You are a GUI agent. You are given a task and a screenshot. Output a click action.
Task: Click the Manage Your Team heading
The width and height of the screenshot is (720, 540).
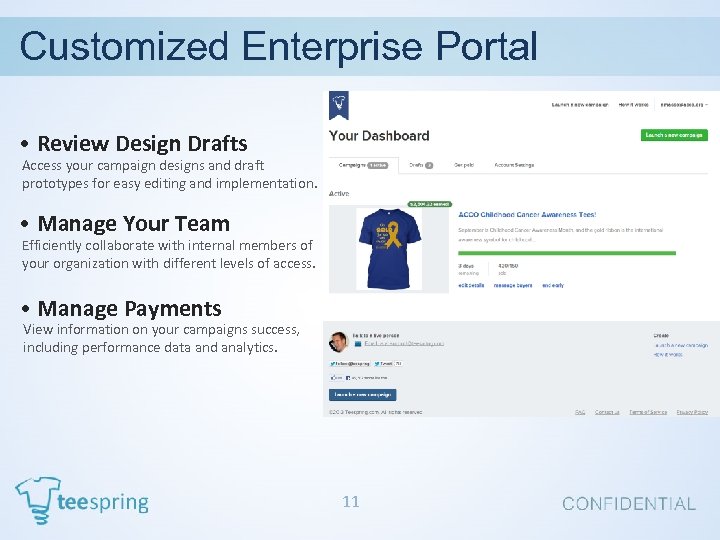click(x=134, y=224)
